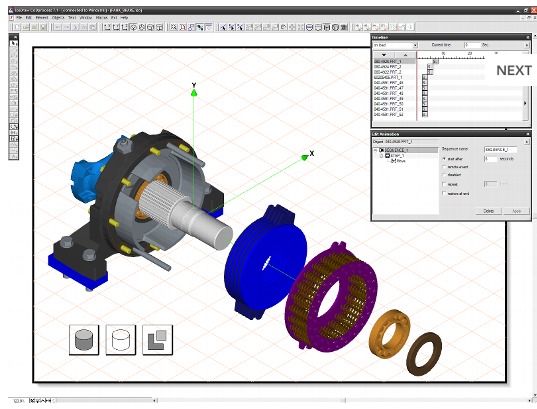The width and height of the screenshot is (537, 409).
Task: Select the highlighted sequence item in the animation tree
Action: click(408, 150)
